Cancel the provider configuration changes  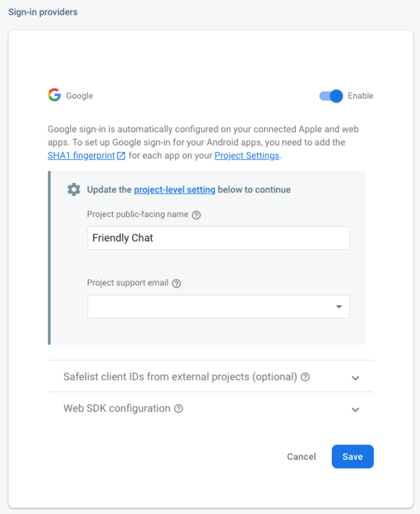coord(301,456)
